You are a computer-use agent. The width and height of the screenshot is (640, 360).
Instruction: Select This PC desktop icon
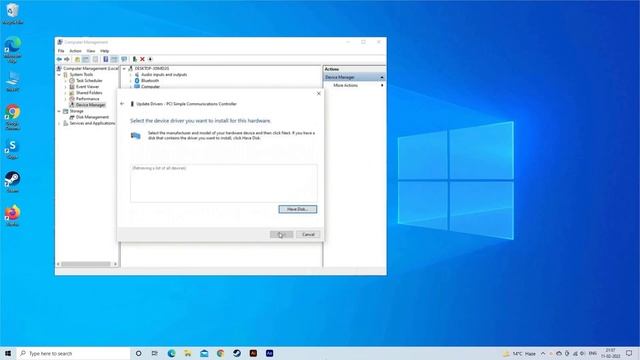[x=12, y=81]
